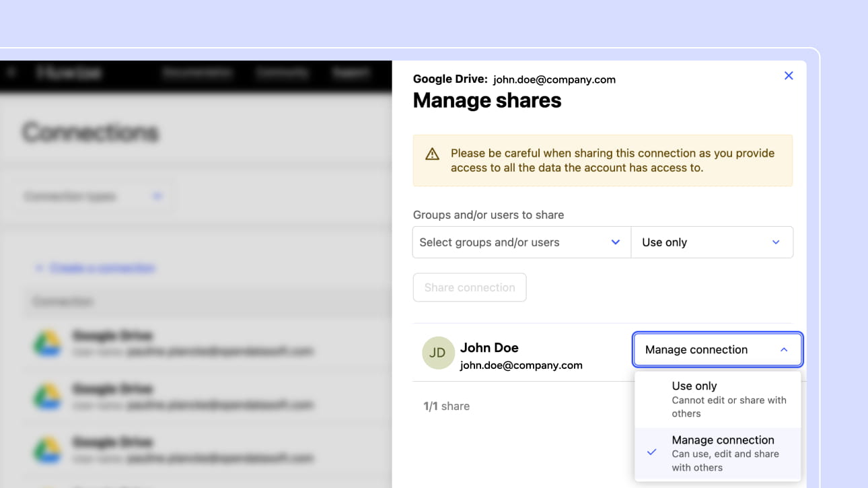Open the Connection types filter dropdown
This screenshot has width=868, height=488.
[93, 197]
